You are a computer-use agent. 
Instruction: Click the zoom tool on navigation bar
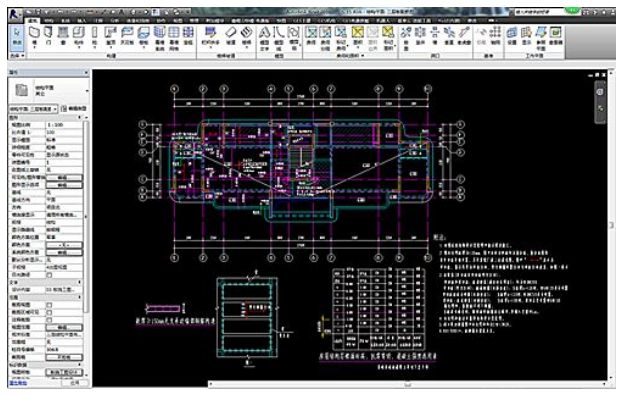pyautogui.click(x=600, y=108)
